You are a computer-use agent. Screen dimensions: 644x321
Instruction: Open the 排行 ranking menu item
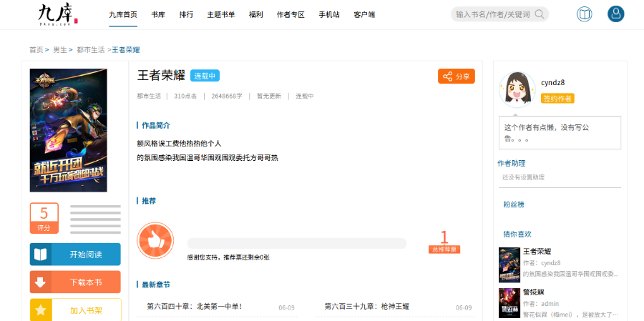186,14
